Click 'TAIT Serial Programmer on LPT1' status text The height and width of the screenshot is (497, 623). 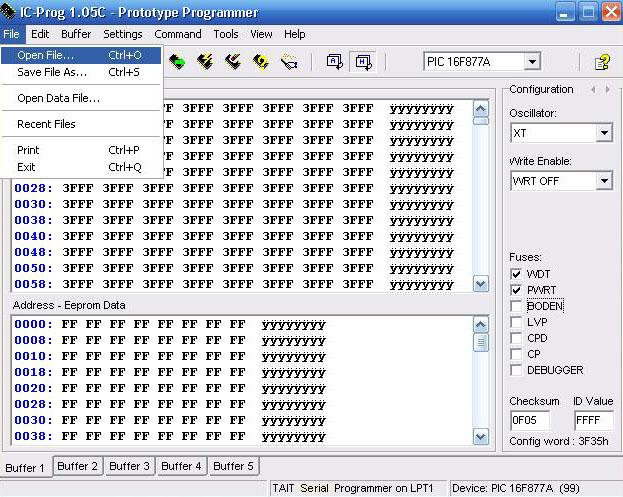[352, 488]
